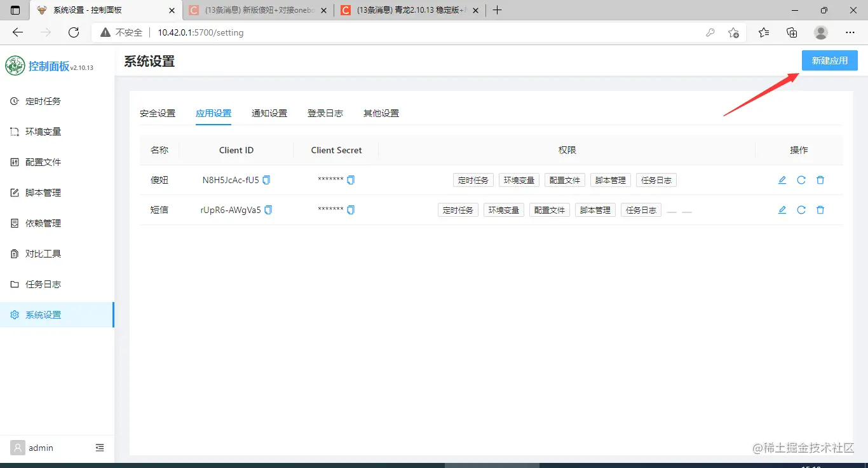Edit the 傻妞 application entry

coord(782,180)
